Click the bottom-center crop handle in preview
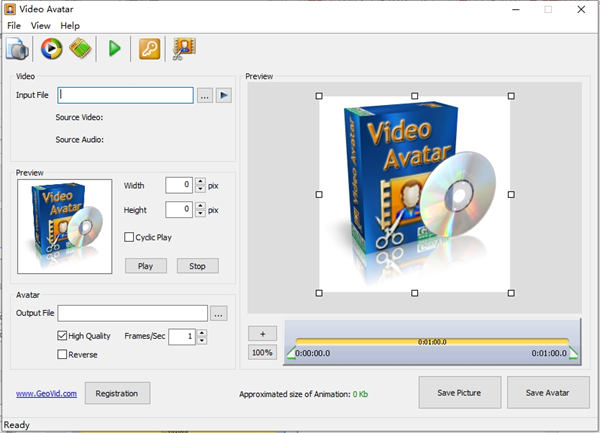Image resolution: width=600 pixels, height=433 pixels. pos(414,293)
